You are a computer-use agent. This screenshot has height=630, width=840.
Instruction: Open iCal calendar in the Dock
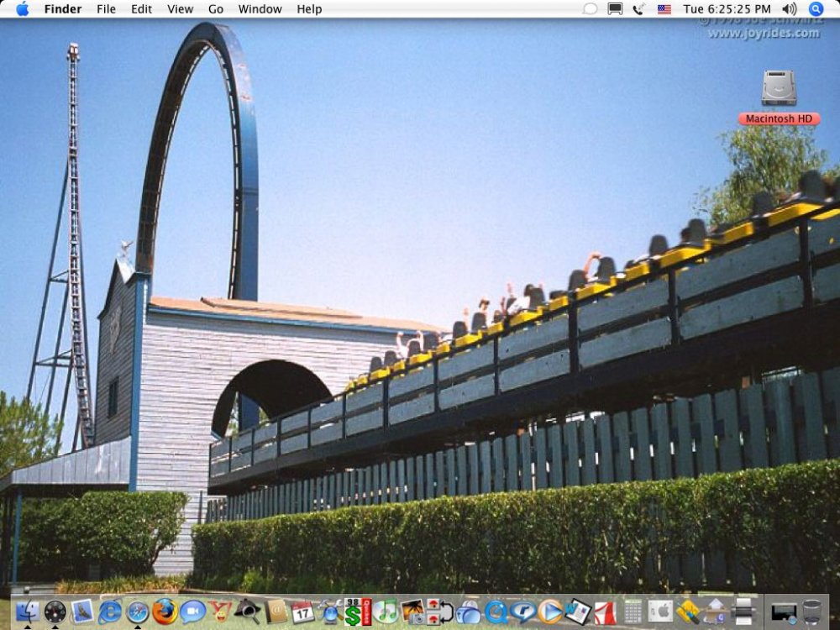click(x=302, y=611)
